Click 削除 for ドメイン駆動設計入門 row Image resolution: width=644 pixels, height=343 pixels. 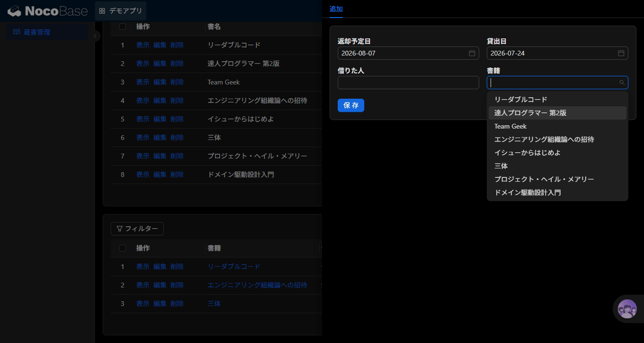coord(177,175)
